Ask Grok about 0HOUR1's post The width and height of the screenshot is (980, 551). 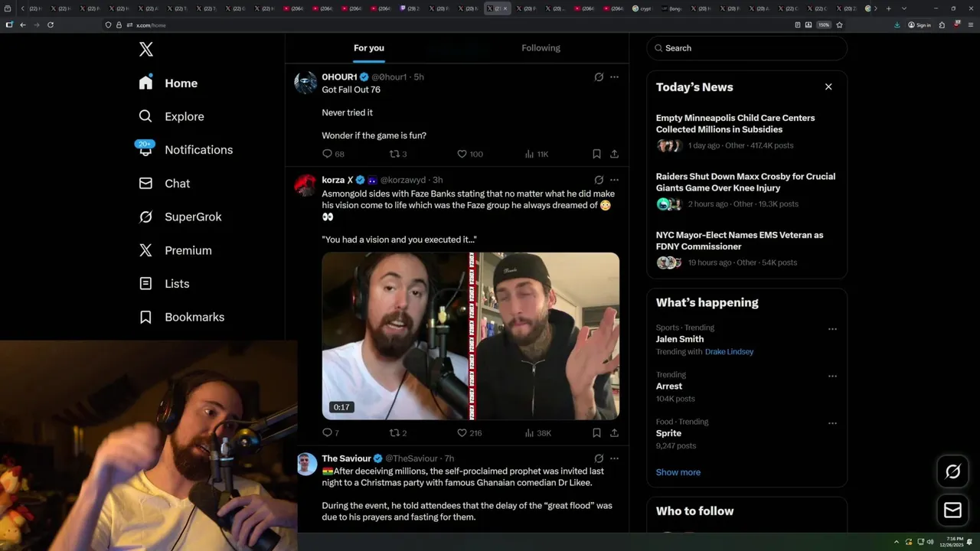[599, 77]
